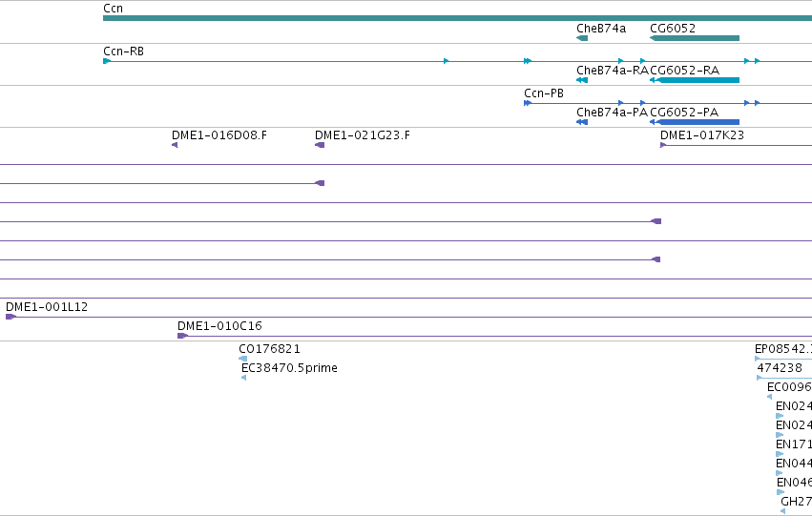The image size is (812, 516).
Task: Click the Ccn-RB transcript start arrow
Action: [x=107, y=61]
